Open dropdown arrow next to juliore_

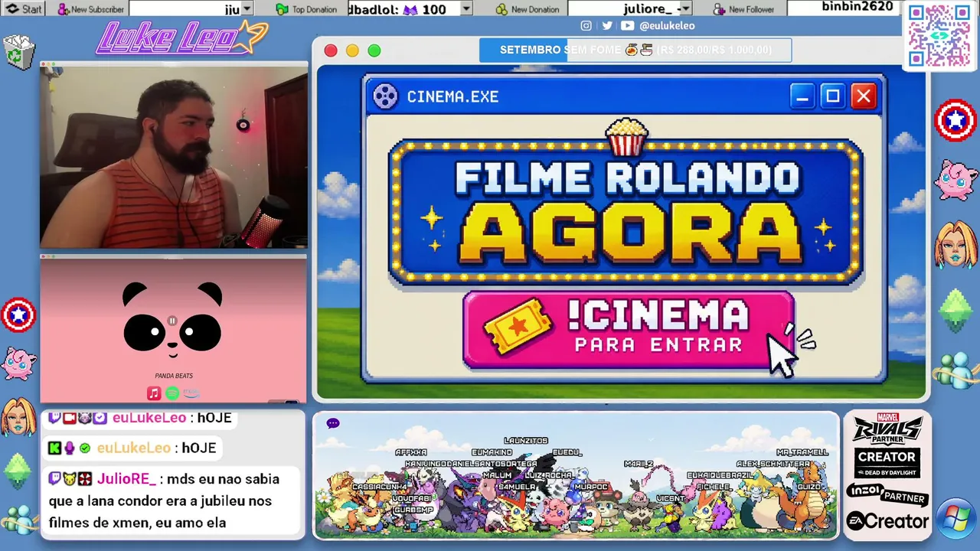pyautogui.click(x=685, y=9)
